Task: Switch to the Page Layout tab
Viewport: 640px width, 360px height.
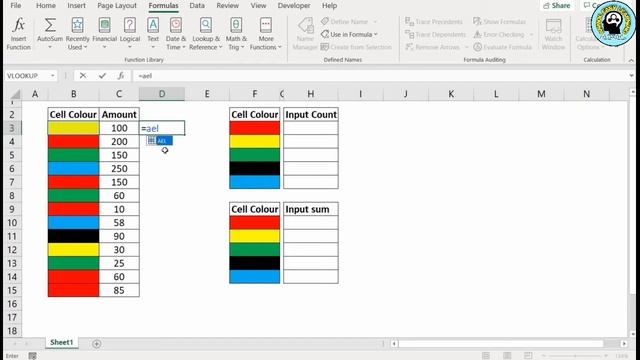Action: [117, 6]
